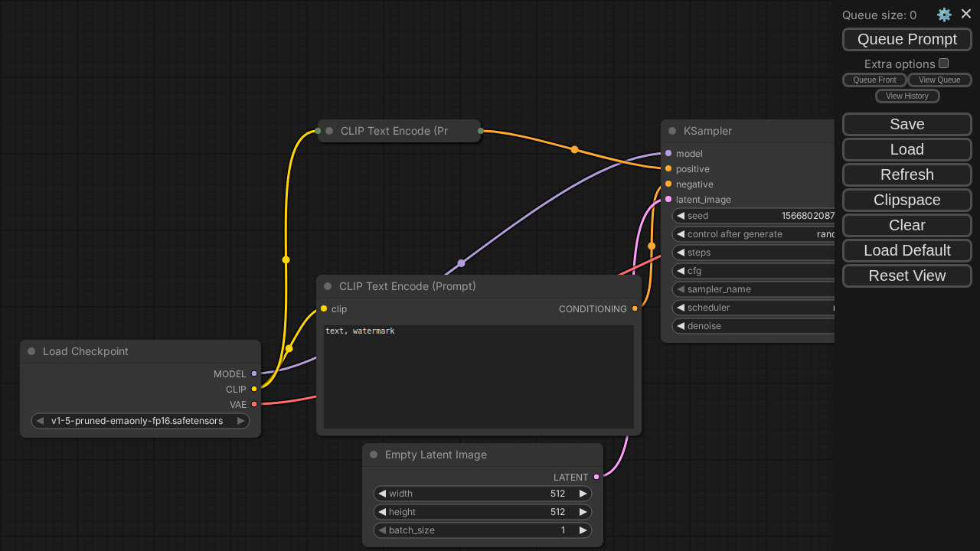Open View Queue panel

pos(939,80)
